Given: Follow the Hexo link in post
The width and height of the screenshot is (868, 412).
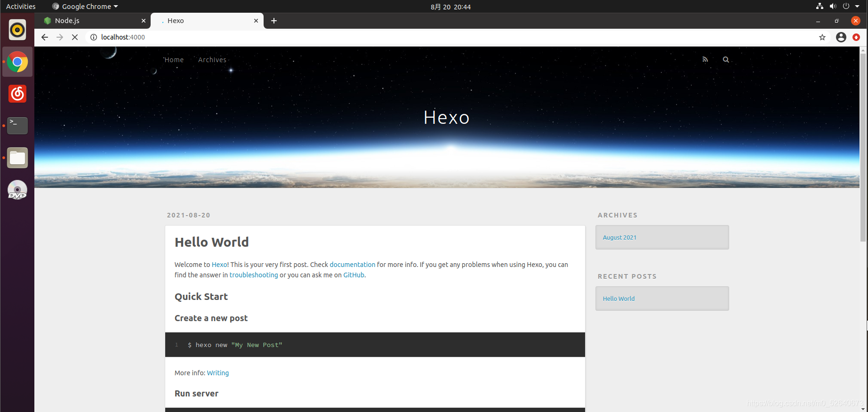Looking at the screenshot, I should click(x=219, y=265).
